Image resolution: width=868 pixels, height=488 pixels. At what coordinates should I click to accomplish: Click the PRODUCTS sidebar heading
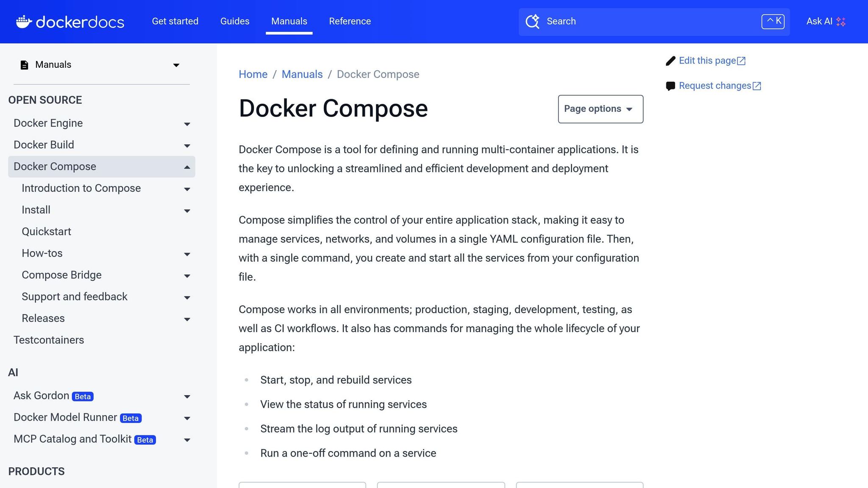tap(36, 471)
